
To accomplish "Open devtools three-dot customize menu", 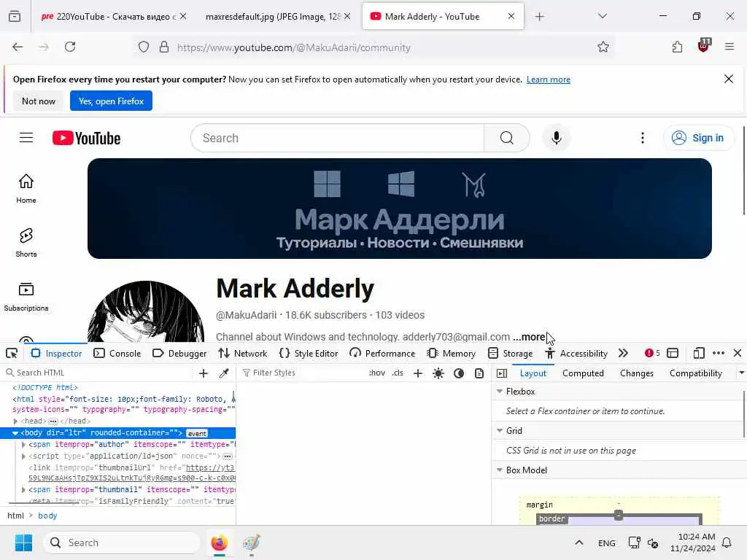I will click(x=719, y=353).
